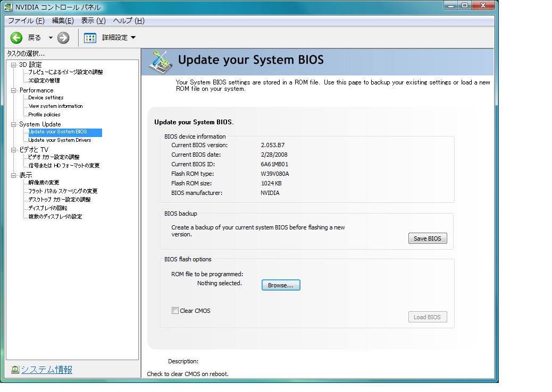Screen dimensions: 552x392
Task: Open the Back button history dropdown arrow
Action: click(51, 38)
